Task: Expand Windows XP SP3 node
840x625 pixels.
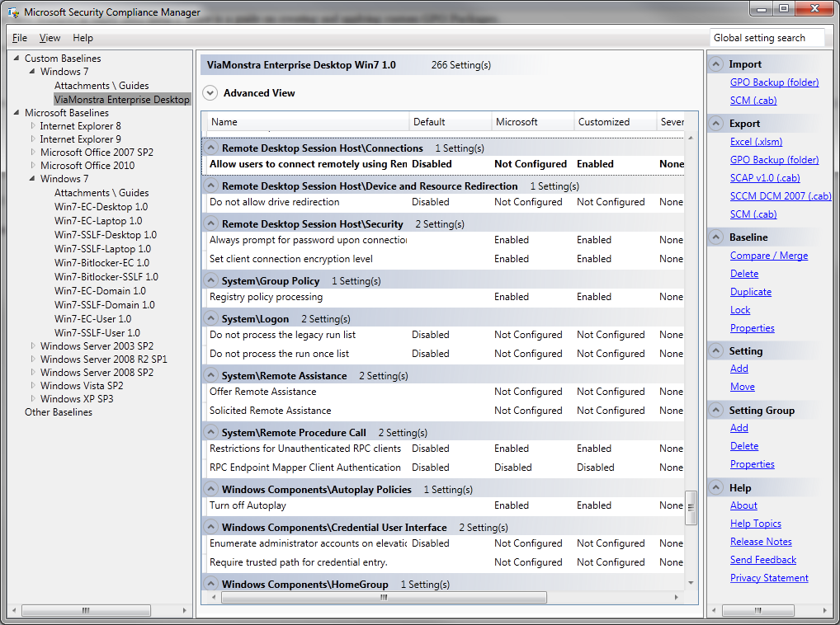Action: [33, 398]
